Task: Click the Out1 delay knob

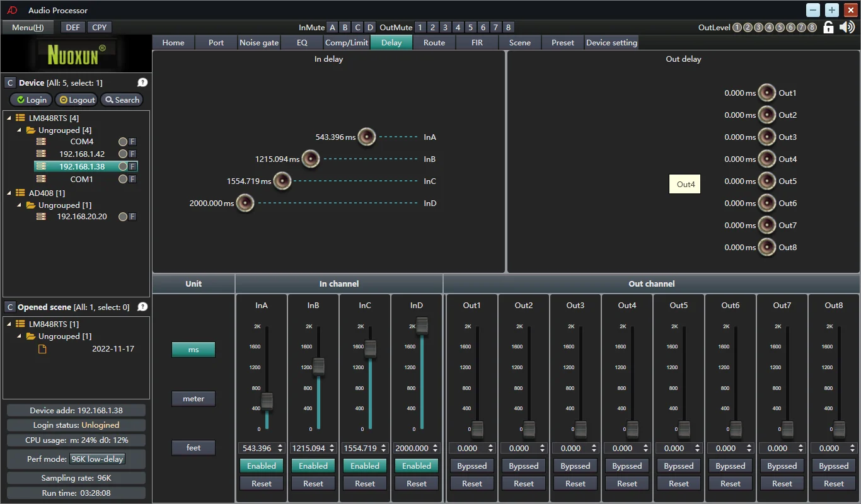Action: [x=766, y=93]
